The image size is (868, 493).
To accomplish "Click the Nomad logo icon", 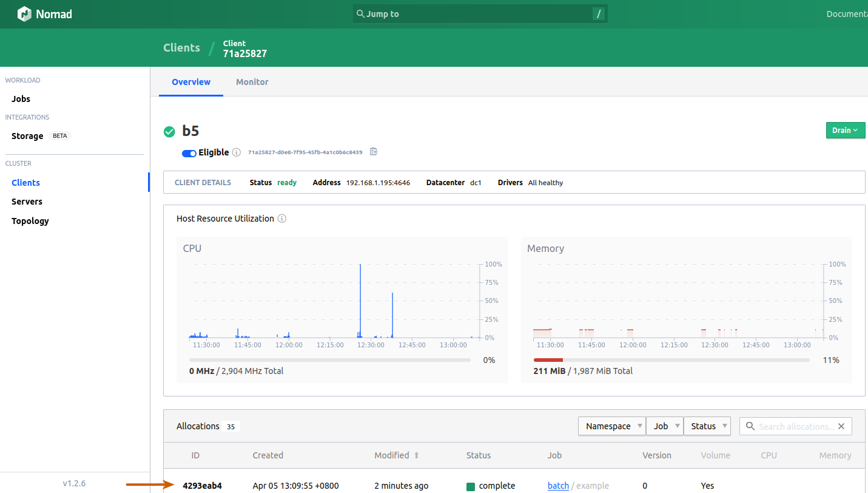I will click(24, 14).
